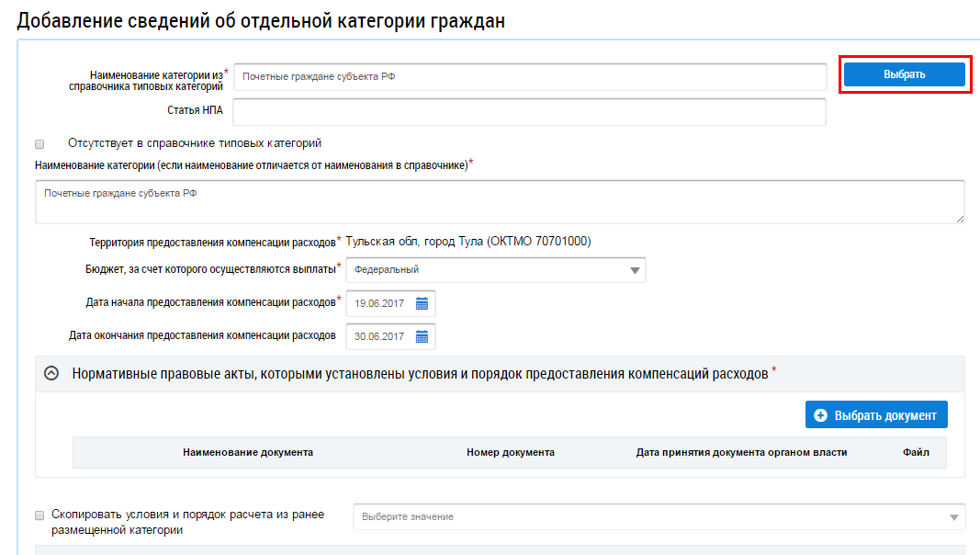
Task: Click the end date field 30.06.2017
Action: [x=381, y=336]
